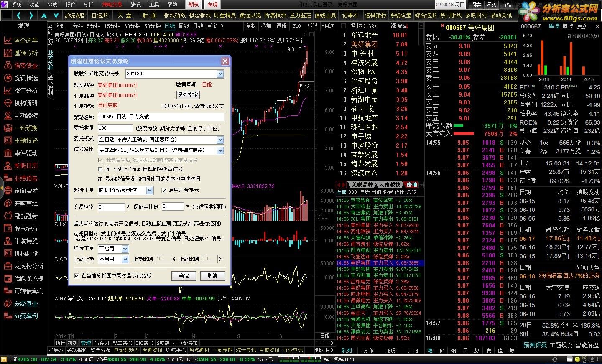Select 华远地产 row in stock list
The image size is (602, 364).
click(380, 35)
